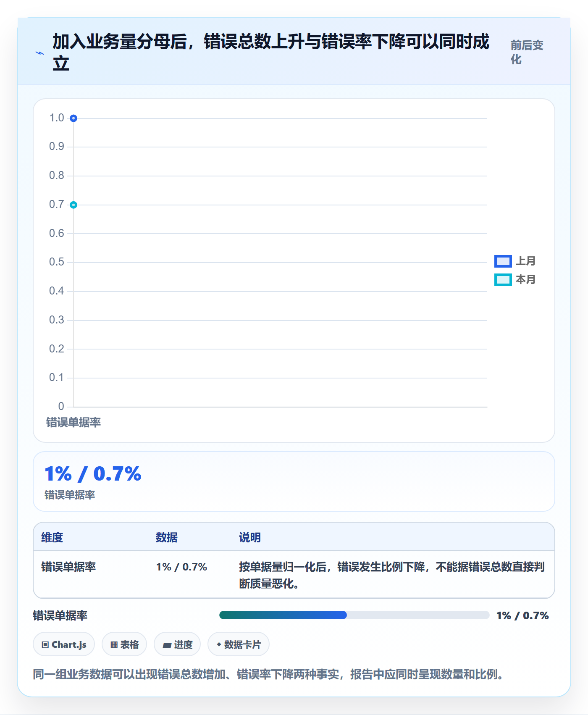
Task: Click the 0.5 y-axis tick label
Action: (57, 262)
